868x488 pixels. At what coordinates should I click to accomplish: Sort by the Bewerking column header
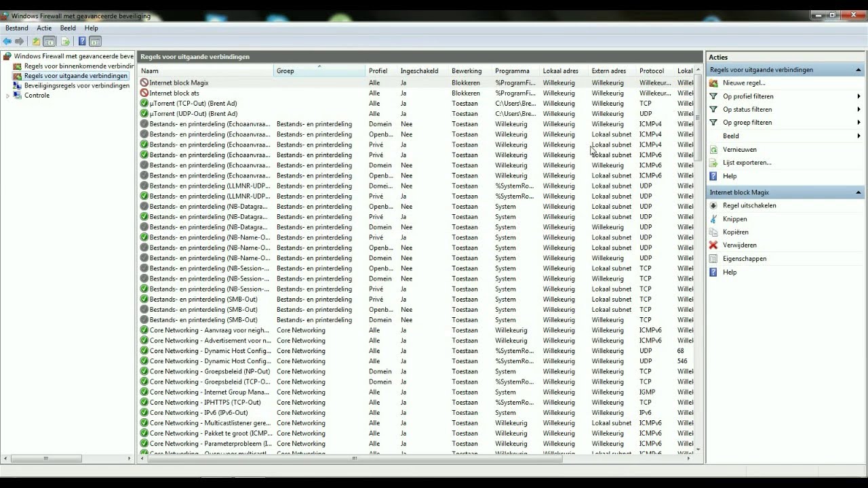click(471, 70)
